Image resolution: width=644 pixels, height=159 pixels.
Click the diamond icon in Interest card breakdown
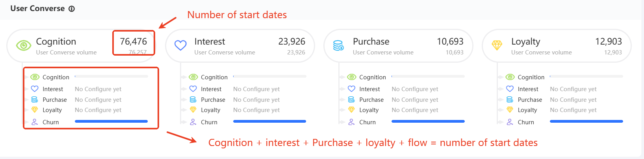pyautogui.click(x=193, y=110)
